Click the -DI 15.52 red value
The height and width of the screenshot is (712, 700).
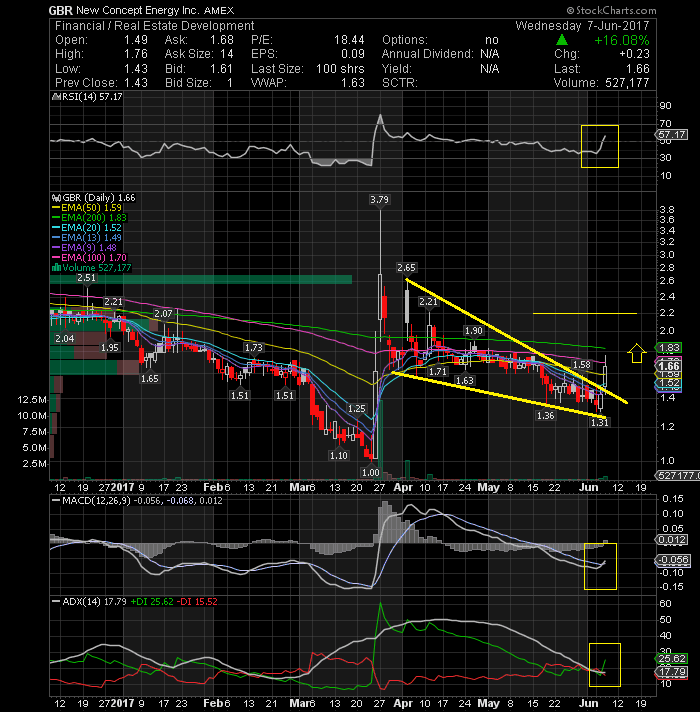pyautogui.click(x=197, y=602)
